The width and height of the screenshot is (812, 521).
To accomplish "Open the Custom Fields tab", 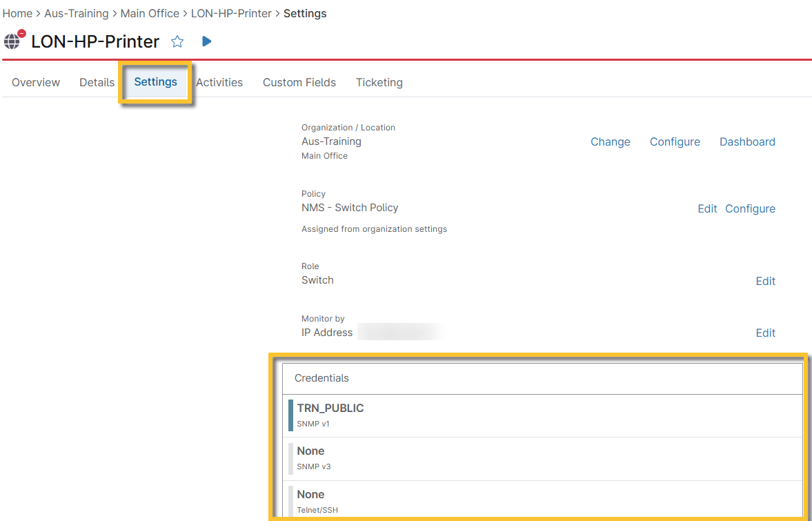I will pyautogui.click(x=299, y=82).
